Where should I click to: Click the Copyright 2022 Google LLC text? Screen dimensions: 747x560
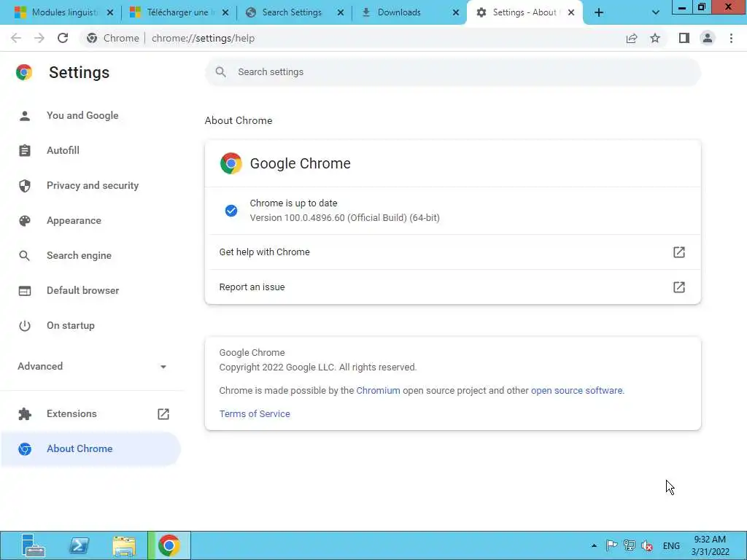pyautogui.click(x=318, y=367)
